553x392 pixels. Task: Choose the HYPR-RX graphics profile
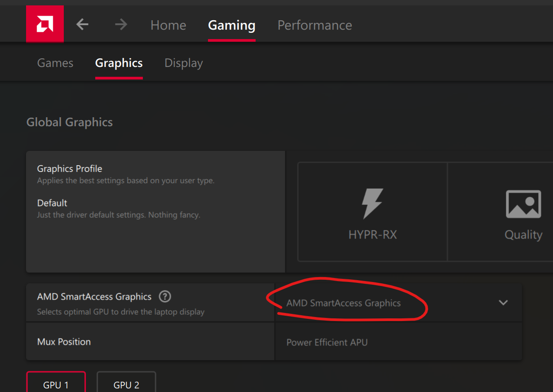372,212
